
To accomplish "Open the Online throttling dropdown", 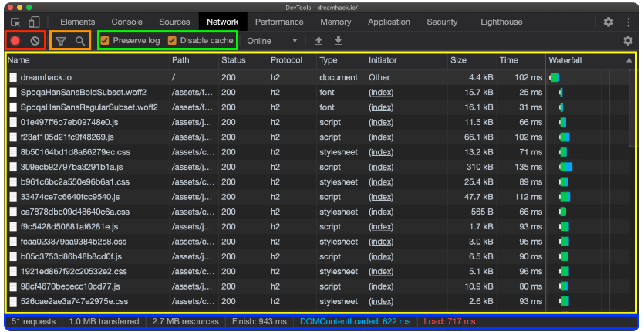I will click(272, 41).
